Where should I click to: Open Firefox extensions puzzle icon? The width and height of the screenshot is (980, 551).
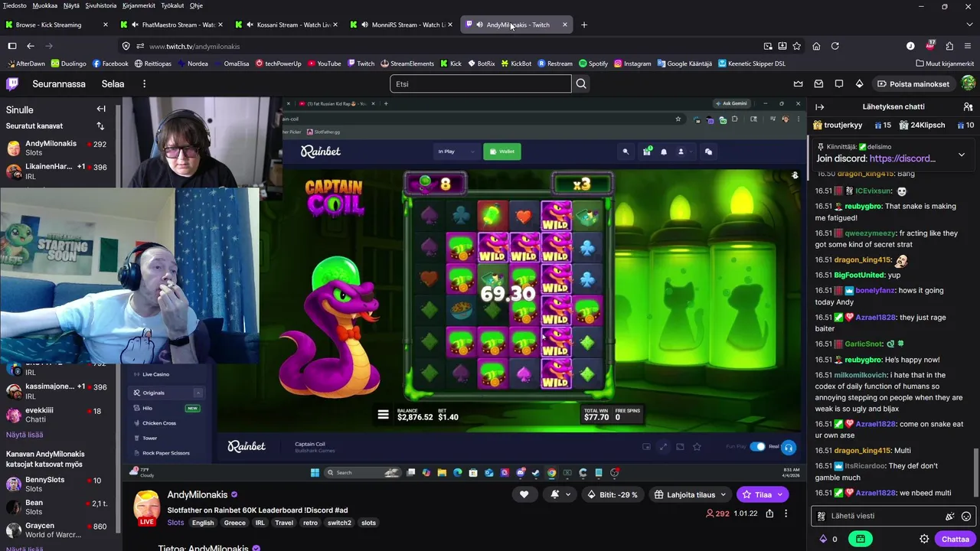tap(949, 46)
